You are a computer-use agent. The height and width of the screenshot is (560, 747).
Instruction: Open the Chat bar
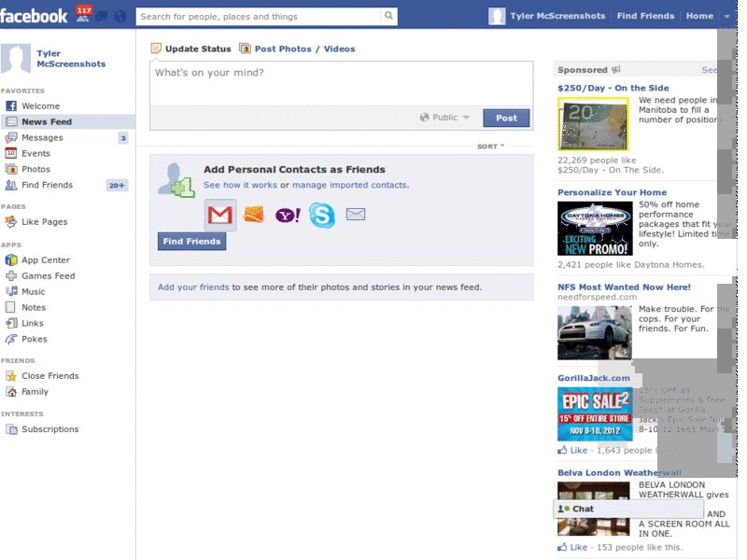[x=628, y=509]
